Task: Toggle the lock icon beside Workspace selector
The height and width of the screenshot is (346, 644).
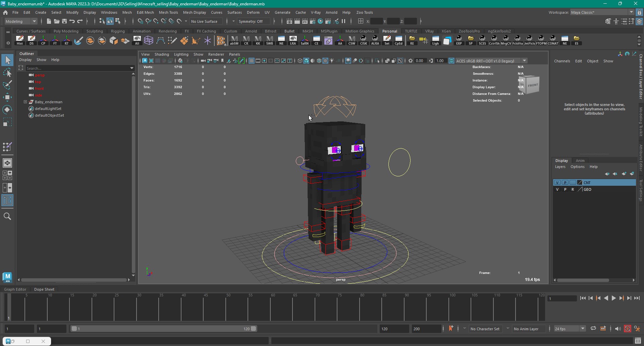Action: pyautogui.click(x=639, y=12)
